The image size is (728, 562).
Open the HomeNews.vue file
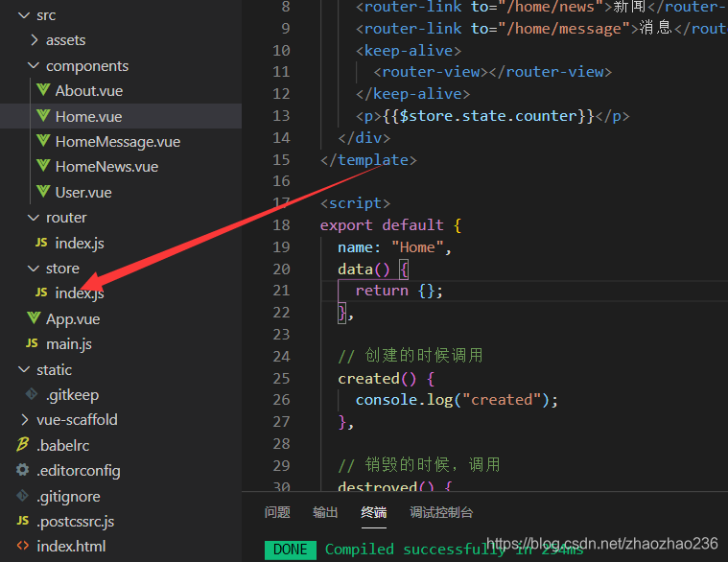coord(106,167)
